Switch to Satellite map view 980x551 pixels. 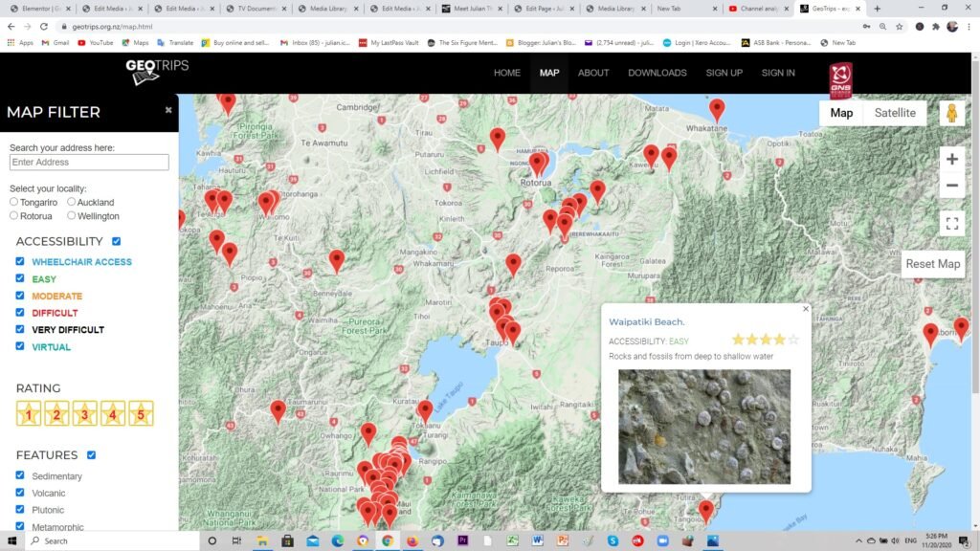click(x=895, y=113)
